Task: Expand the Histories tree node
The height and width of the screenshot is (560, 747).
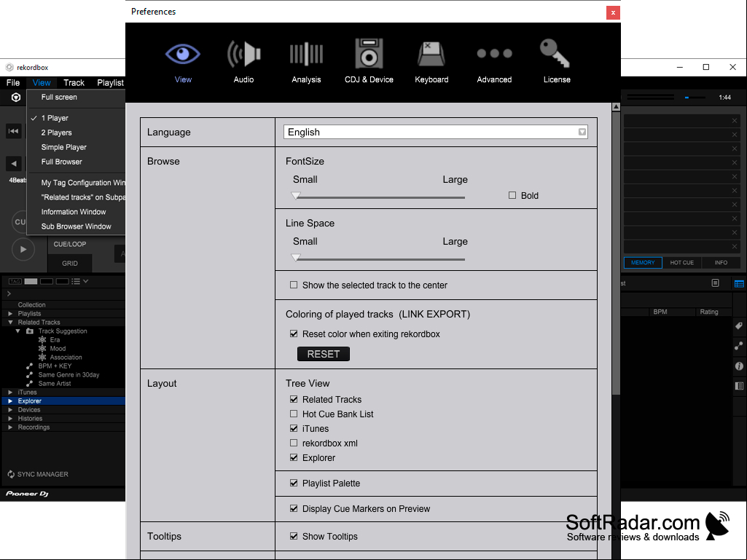Action: click(x=10, y=419)
